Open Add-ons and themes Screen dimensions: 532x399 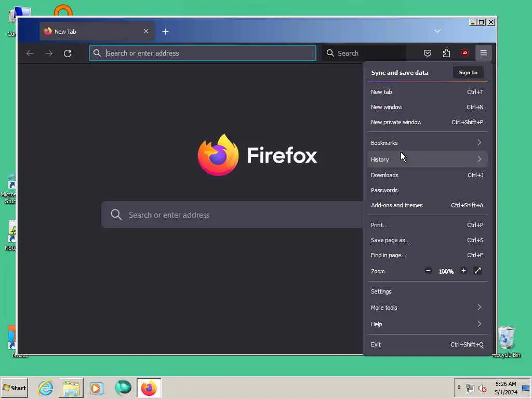[427, 205]
